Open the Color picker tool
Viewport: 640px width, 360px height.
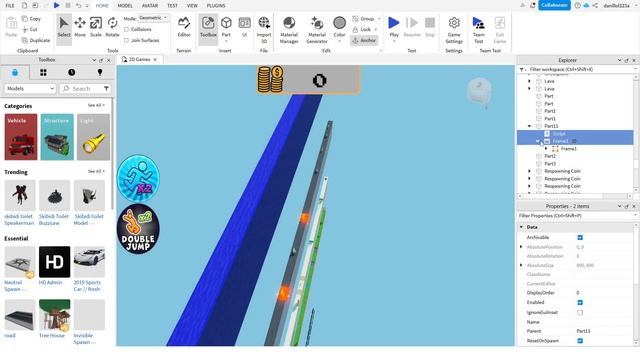(339, 27)
